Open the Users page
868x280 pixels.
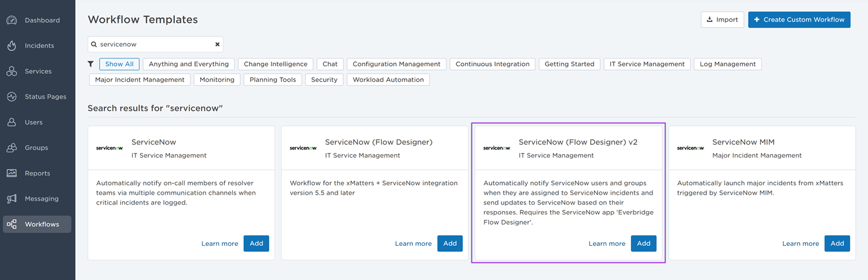(x=34, y=122)
